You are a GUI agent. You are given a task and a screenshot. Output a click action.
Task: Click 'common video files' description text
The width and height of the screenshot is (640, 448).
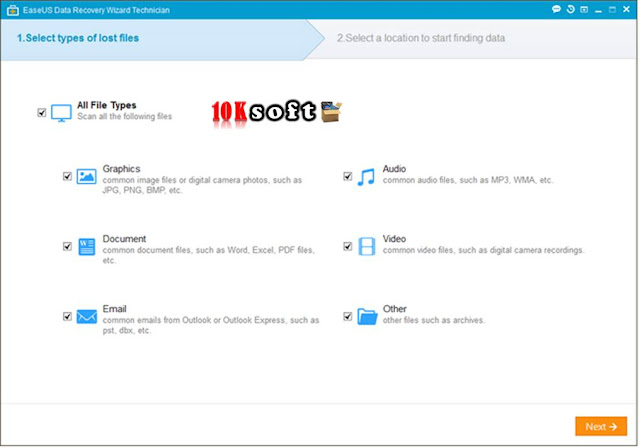483,250
